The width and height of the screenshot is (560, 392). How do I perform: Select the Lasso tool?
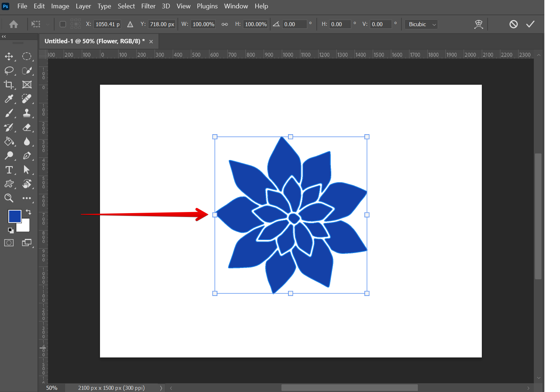pos(9,71)
